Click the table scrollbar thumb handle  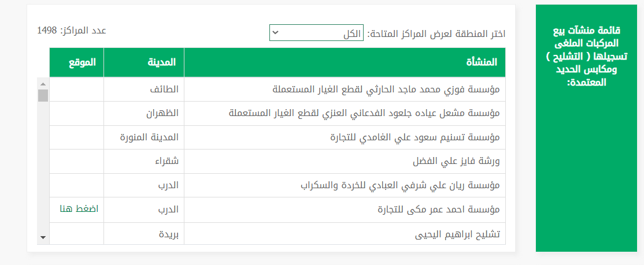[x=43, y=95]
